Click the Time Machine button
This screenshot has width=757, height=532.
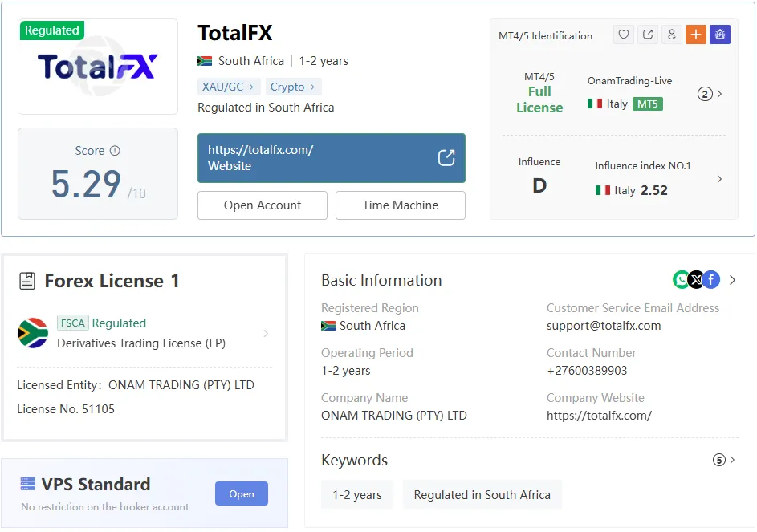point(401,205)
